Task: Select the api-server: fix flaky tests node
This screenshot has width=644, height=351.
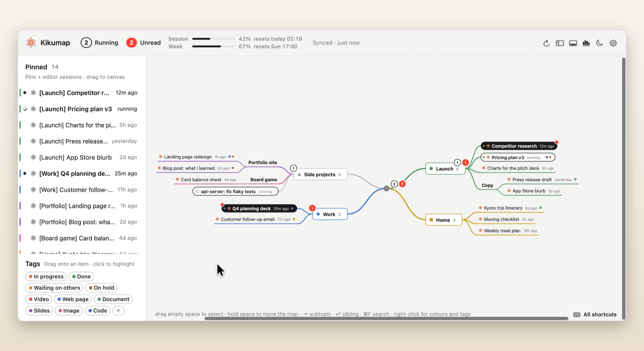Action: coord(235,191)
